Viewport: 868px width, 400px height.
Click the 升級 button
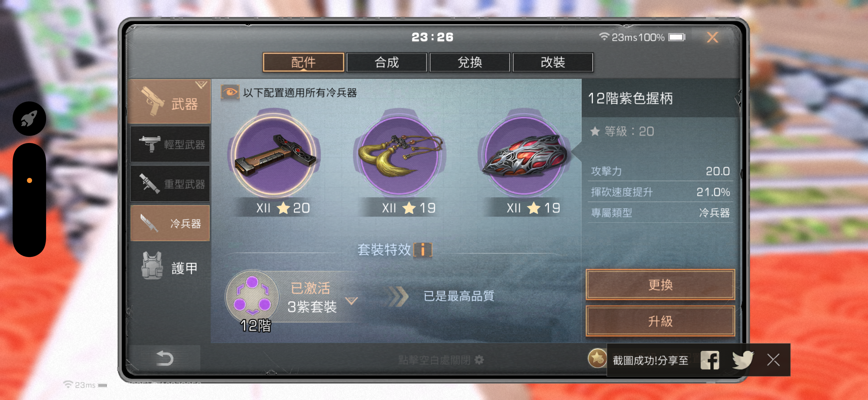pyautogui.click(x=660, y=321)
